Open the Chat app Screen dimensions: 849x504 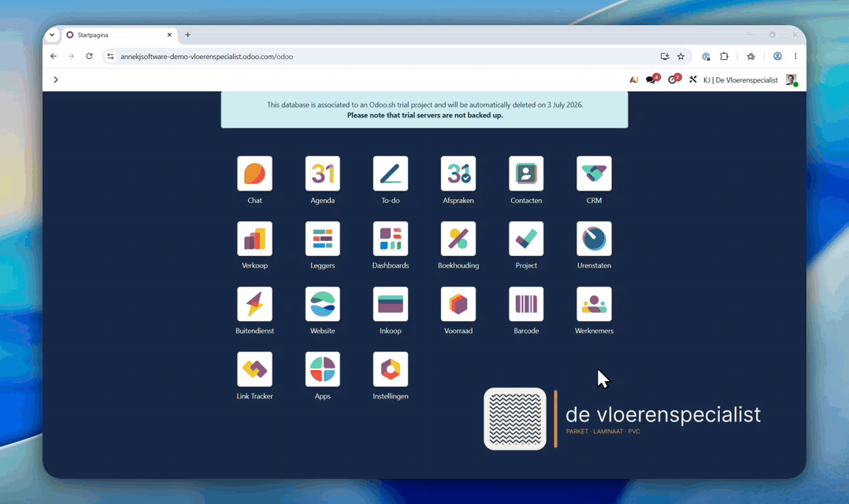click(x=254, y=174)
